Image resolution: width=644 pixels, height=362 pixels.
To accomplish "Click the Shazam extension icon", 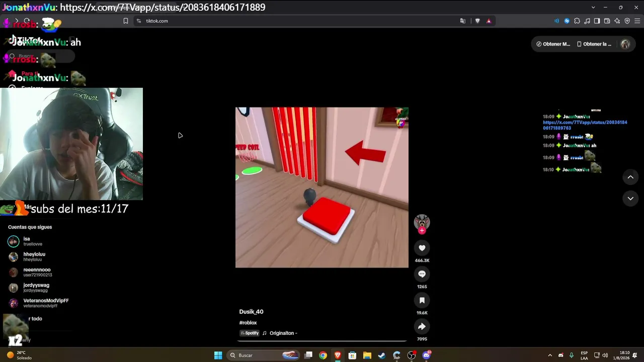I will 567,21.
